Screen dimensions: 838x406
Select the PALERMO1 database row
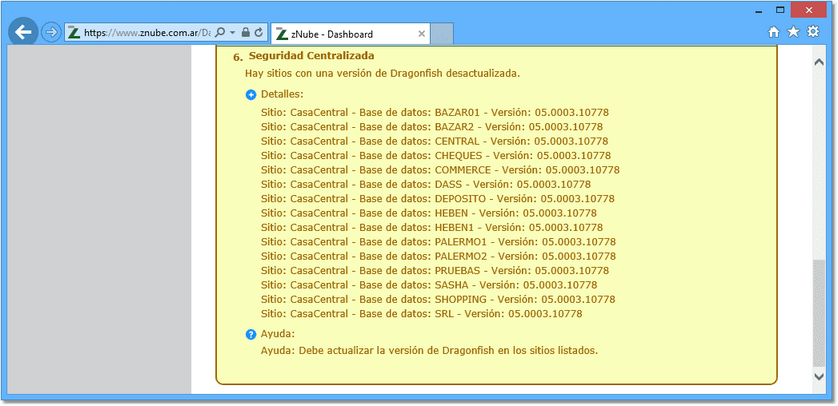click(x=439, y=241)
